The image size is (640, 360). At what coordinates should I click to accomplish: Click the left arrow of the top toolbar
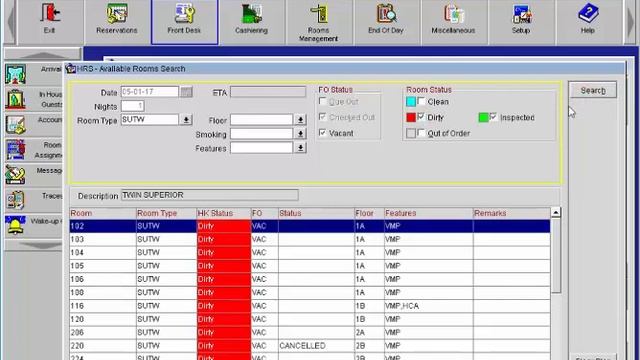click(11, 21)
